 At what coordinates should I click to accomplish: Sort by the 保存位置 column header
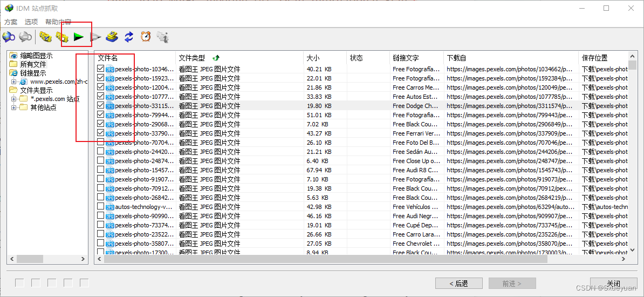click(604, 58)
